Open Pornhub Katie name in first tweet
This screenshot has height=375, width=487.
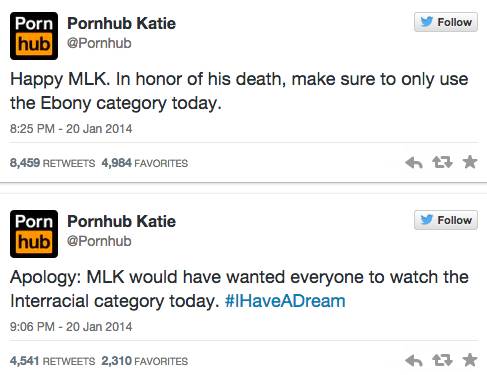pyautogui.click(x=122, y=23)
